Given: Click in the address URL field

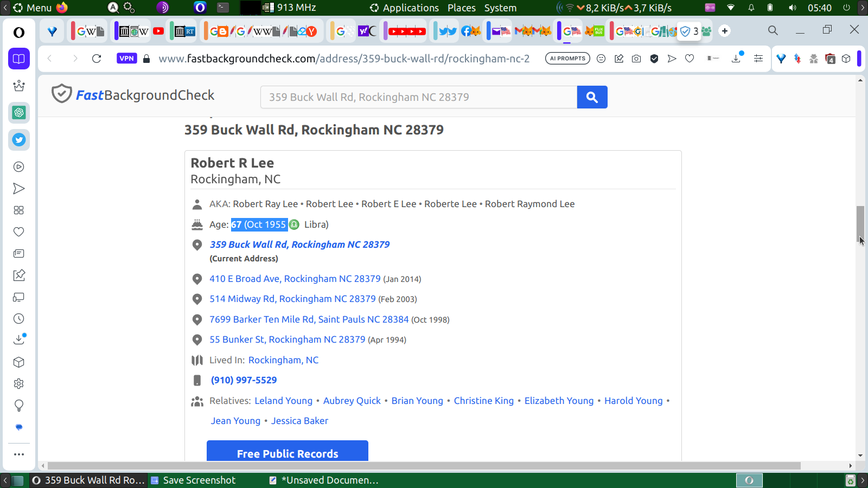Looking at the screenshot, I should click(x=344, y=59).
